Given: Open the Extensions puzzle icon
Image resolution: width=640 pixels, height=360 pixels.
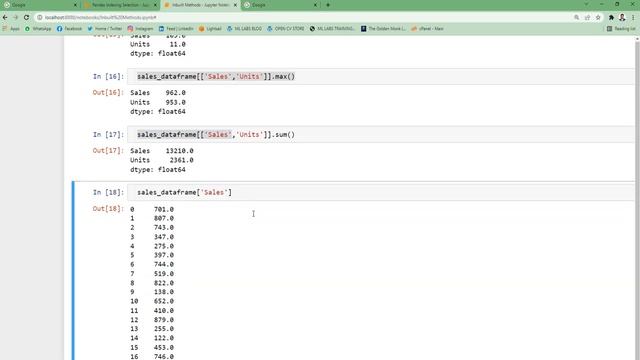Looking at the screenshot, I should tap(611, 18).
